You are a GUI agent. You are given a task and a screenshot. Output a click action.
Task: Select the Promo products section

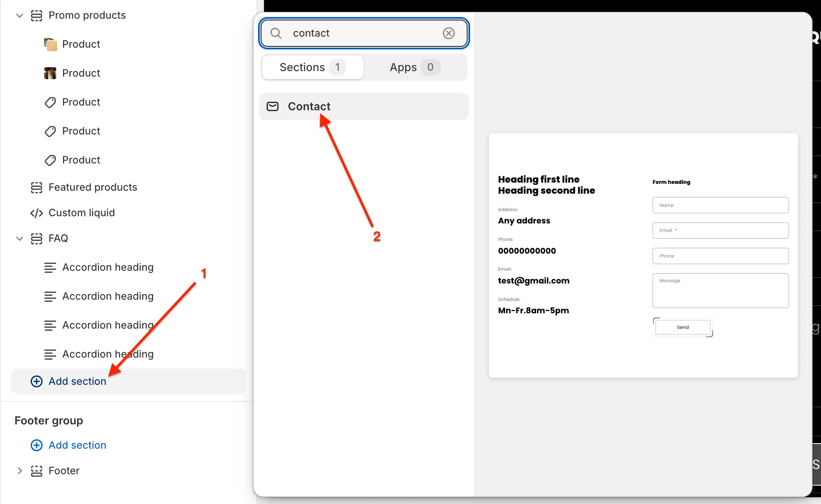tap(87, 15)
